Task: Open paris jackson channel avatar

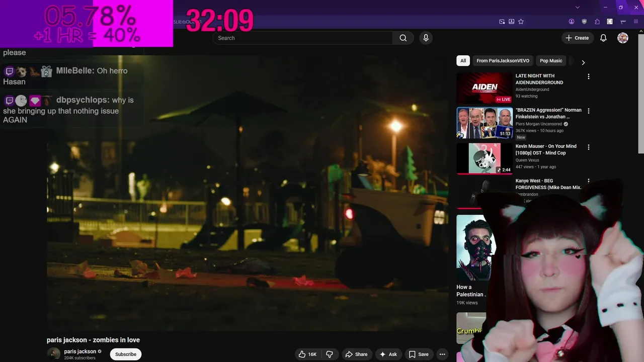Action: coord(53,354)
